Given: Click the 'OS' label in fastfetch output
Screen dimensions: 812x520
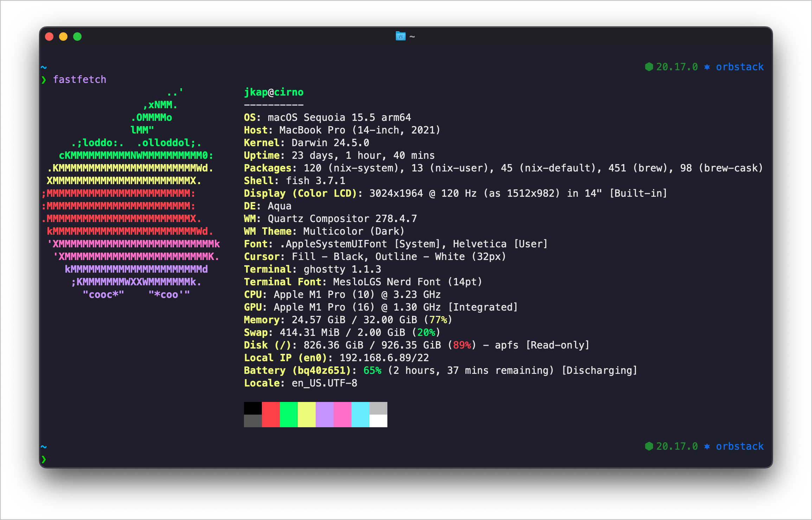Looking at the screenshot, I should [250, 118].
